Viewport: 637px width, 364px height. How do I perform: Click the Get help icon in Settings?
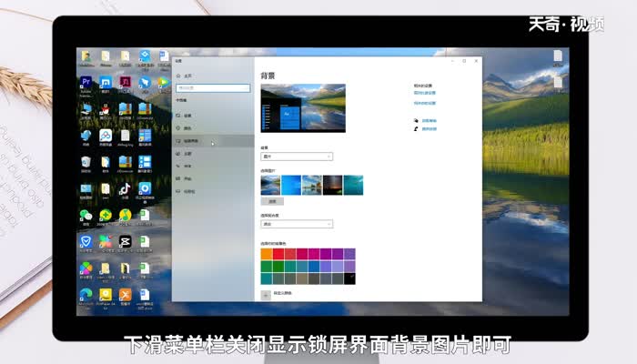416,121
